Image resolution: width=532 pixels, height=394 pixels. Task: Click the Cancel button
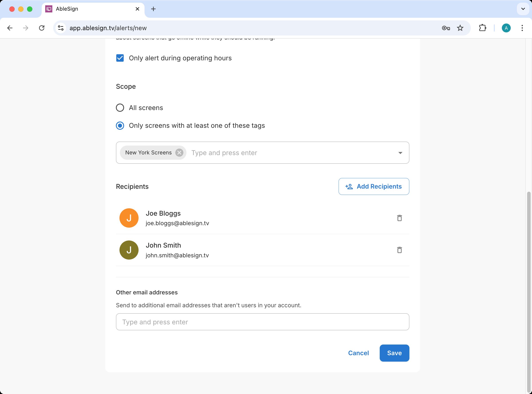[358, 353]
